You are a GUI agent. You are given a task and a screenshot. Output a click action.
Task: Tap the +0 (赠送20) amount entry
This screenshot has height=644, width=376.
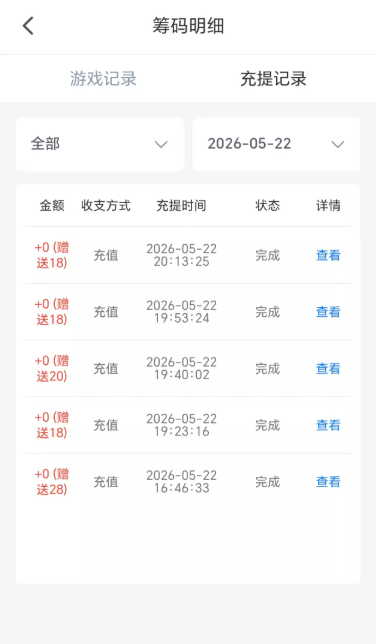[x=52, y=368]
